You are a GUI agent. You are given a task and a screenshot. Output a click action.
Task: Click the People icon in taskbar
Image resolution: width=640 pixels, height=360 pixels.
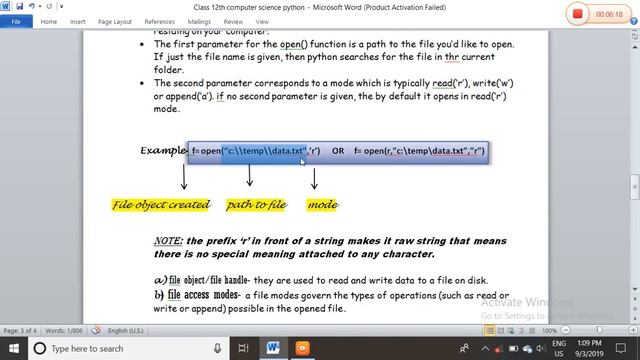click(x=464, y=349)
